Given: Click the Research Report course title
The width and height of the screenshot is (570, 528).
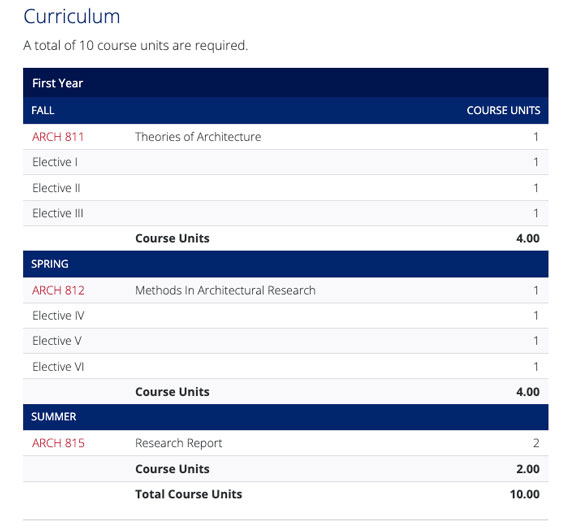Looking at the screenshot, I should (178, 443).
